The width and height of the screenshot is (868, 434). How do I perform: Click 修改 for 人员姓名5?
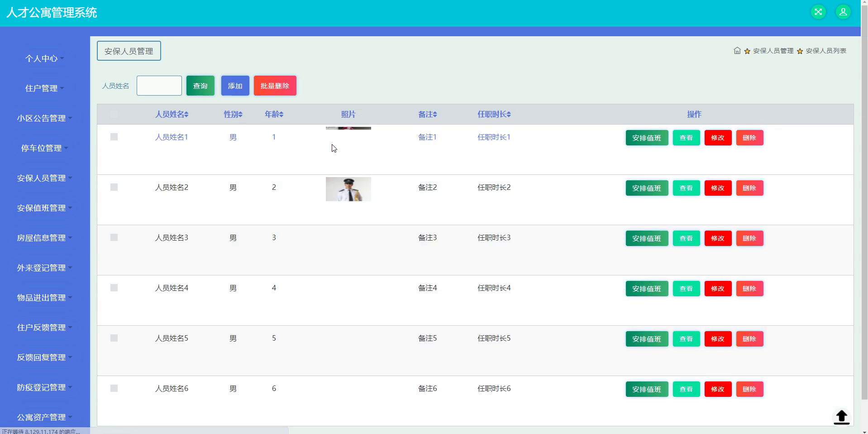point(718,339)
